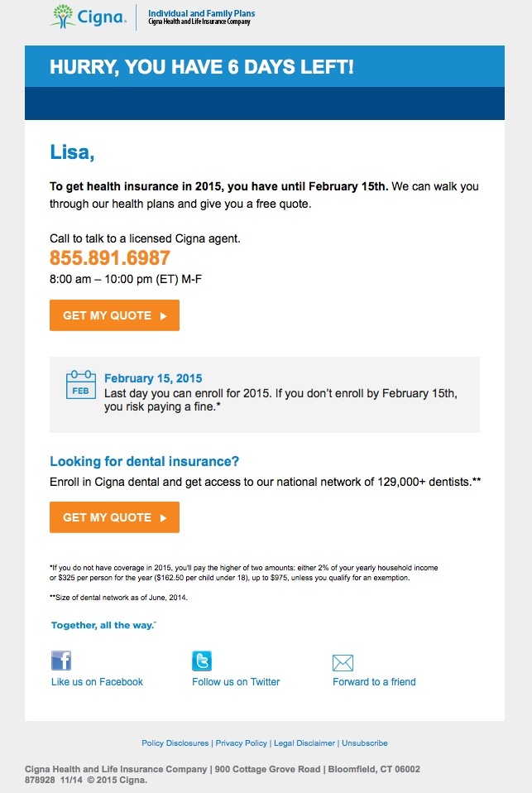Click the February 15, 2015 date heading
Viewport: 532px width, 793px height.
pos(153,378)
